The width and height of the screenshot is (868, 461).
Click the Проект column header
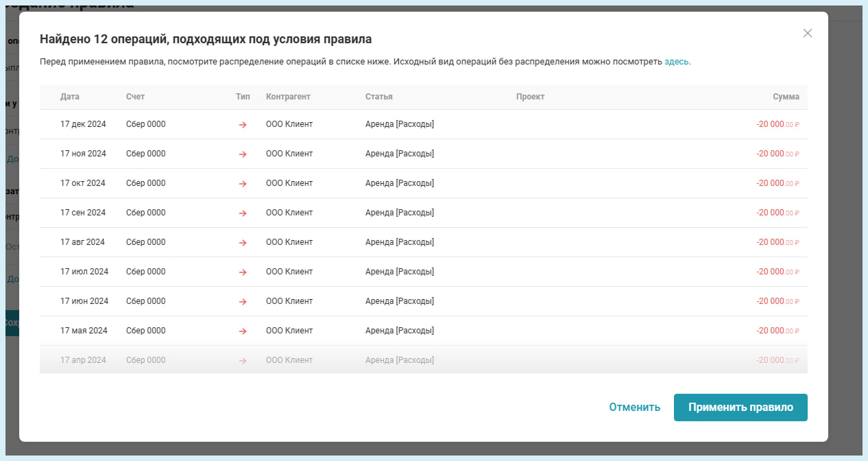(530, 97)
